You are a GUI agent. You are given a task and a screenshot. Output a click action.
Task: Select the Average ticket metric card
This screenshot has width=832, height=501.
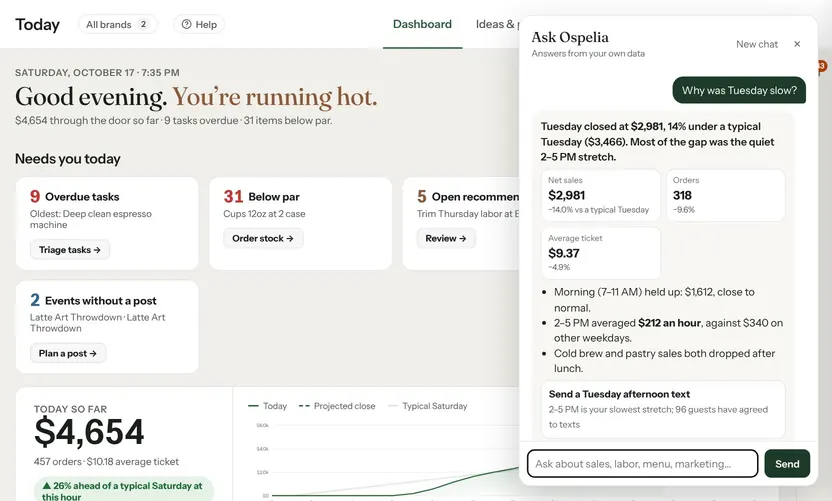[x=601, y=253]
